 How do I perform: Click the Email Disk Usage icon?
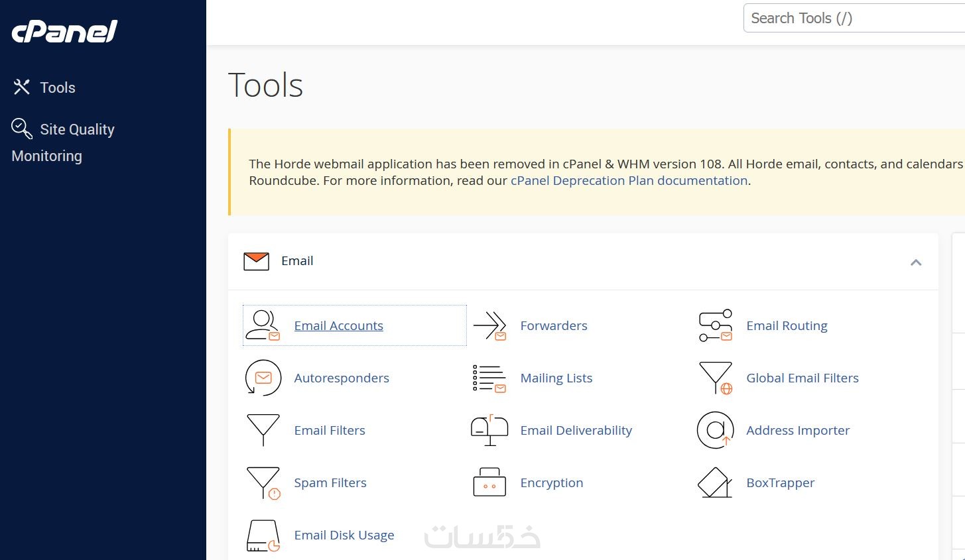pyautogui.click(x=263, y=535)
